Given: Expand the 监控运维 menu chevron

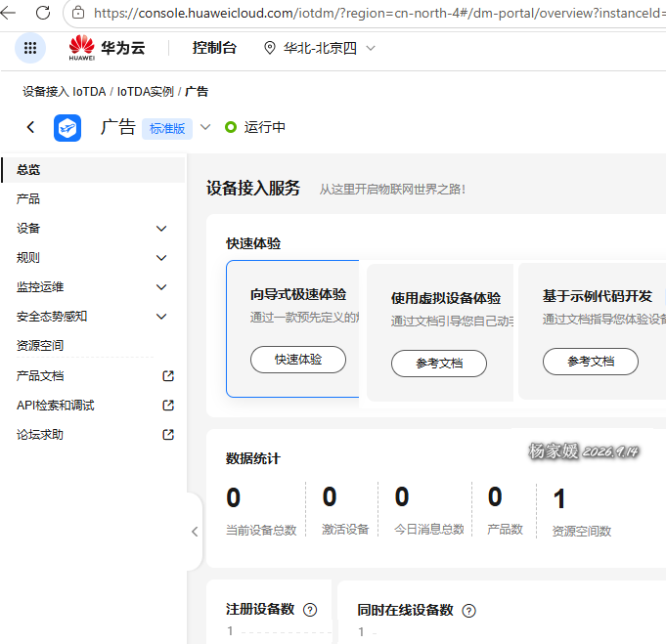Looking at the screenshot, I should pos(161,287).
